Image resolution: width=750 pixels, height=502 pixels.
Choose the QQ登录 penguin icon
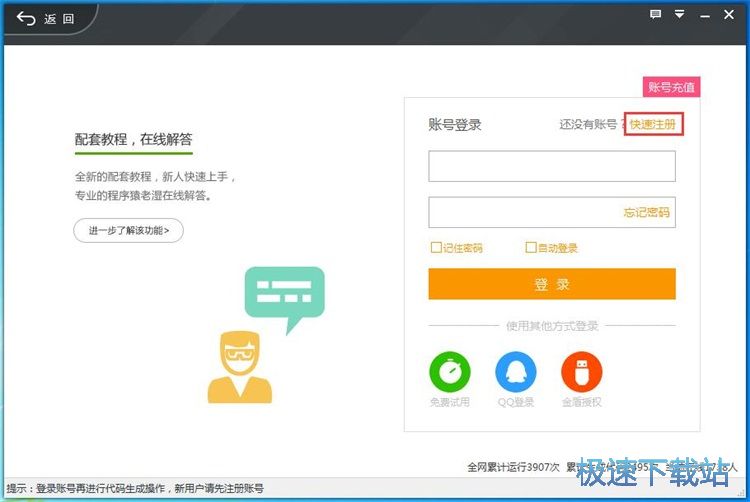[x=516, y=372]
